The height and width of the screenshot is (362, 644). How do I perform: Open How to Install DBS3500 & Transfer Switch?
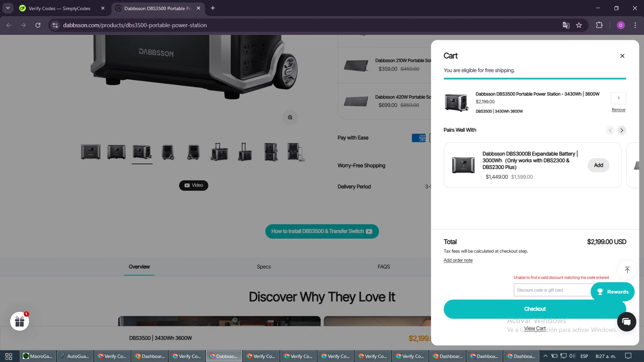322,231
